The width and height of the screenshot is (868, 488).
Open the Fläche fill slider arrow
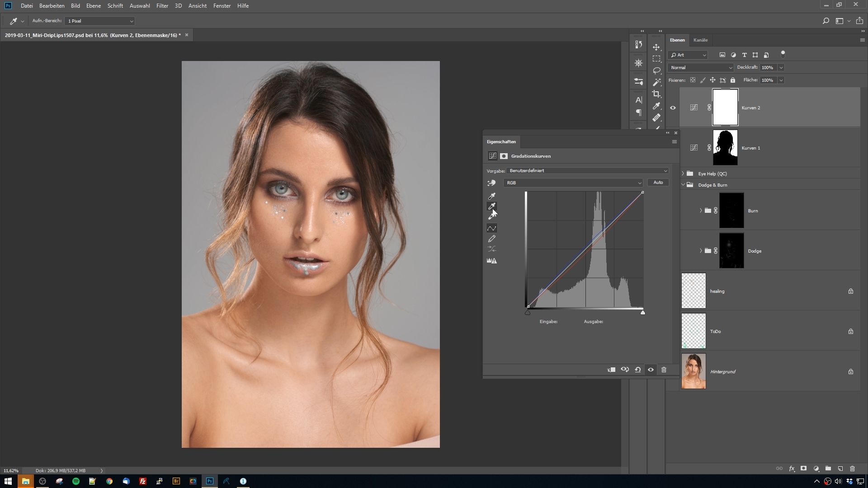pos(781,80)
